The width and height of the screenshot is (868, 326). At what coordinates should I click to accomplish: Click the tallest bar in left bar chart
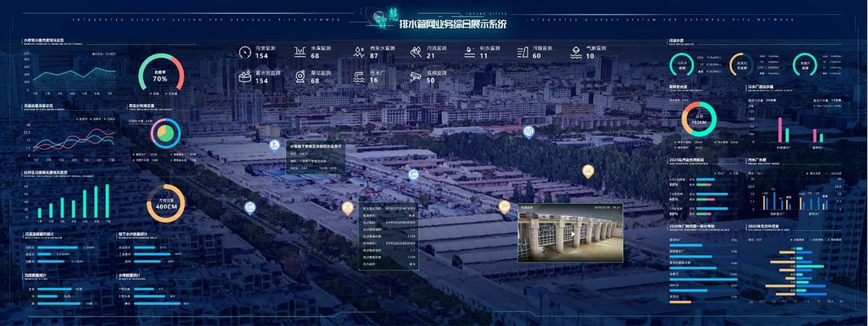(x=106, y=200)
